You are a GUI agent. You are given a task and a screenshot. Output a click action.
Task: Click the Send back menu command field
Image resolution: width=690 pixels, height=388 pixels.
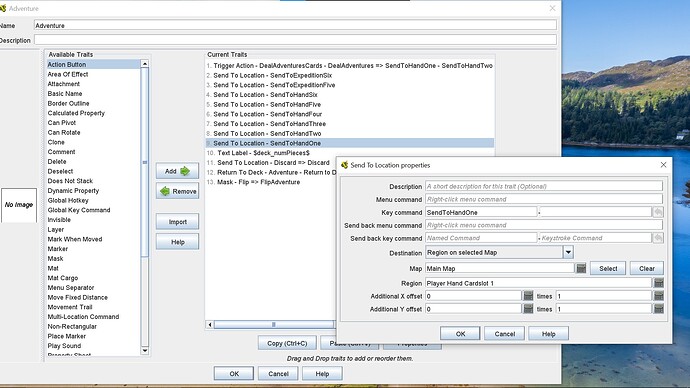(544, 225)
